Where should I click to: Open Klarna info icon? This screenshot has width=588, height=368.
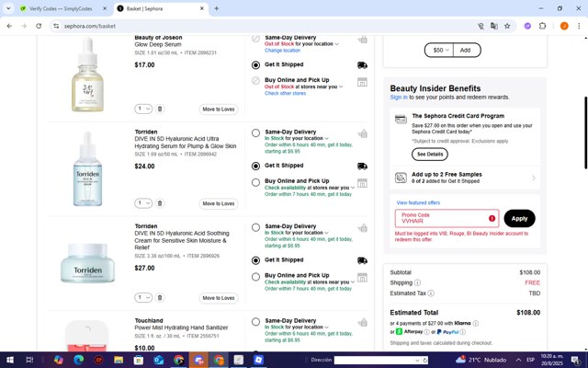coord(476,323)
